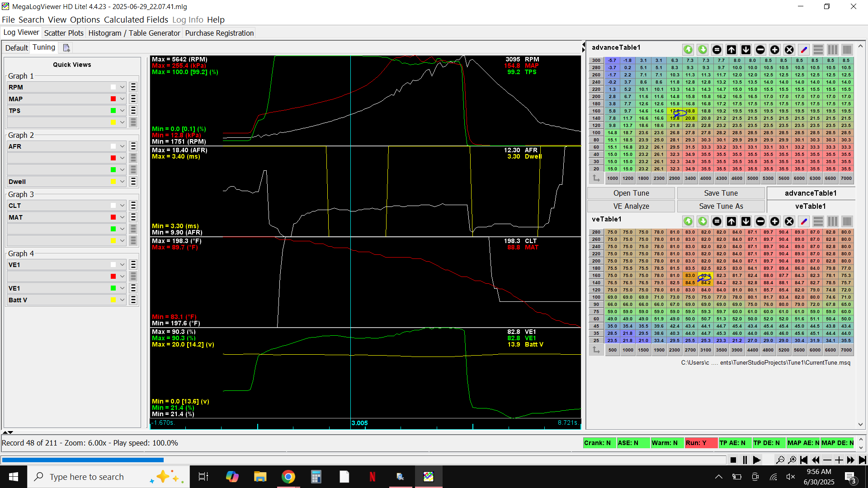
Task: Expand the AFR field dropdown in Graph 2
Action: 122,146
